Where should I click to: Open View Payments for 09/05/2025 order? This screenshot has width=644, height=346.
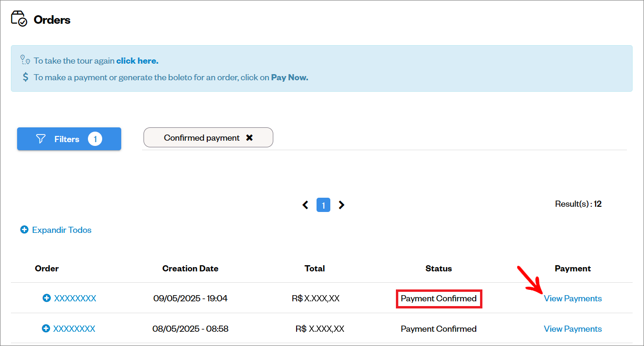tap(573, 298)
